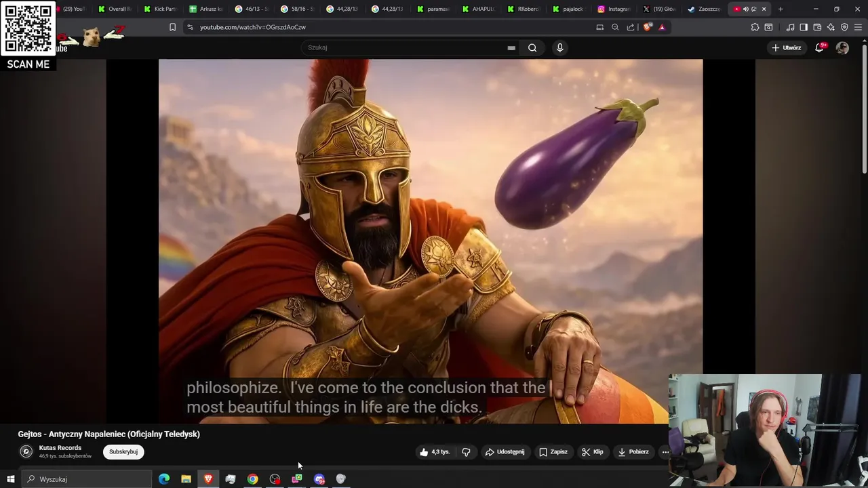Open the Kutas Records channel link

click(60, 448)
